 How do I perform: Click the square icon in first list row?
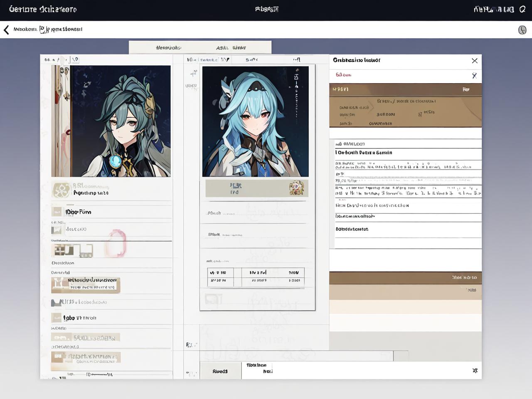point(57,212)
